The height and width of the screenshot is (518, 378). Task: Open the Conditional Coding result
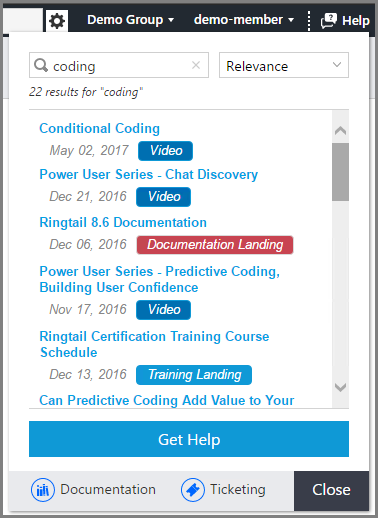(x=100, y=128)
